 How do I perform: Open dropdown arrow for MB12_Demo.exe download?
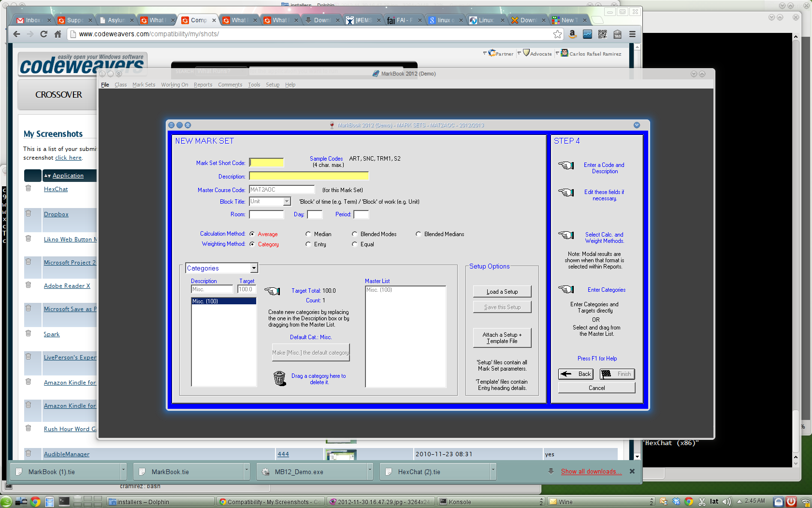tap(370, 471)
